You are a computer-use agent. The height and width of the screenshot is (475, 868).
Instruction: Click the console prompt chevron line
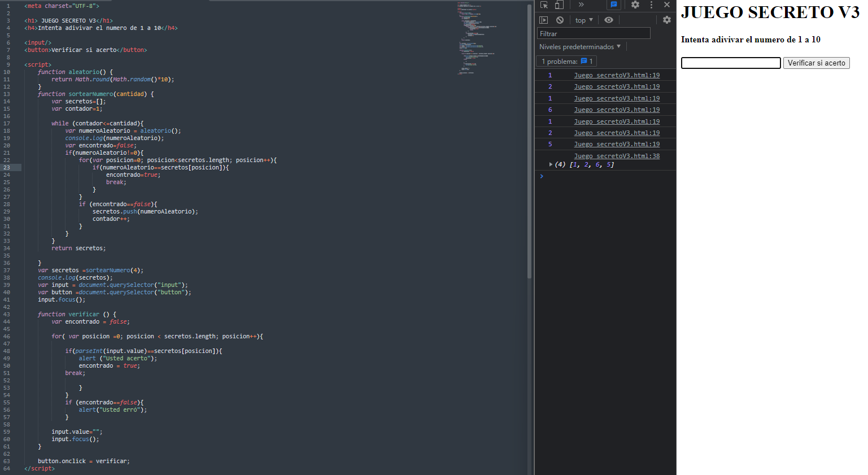(x=605, y=176)
